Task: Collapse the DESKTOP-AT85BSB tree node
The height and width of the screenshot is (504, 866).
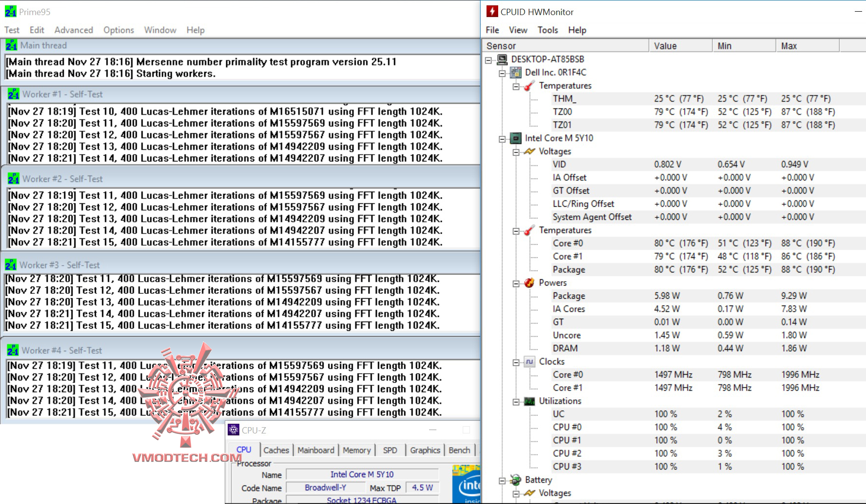Action: 488,60
